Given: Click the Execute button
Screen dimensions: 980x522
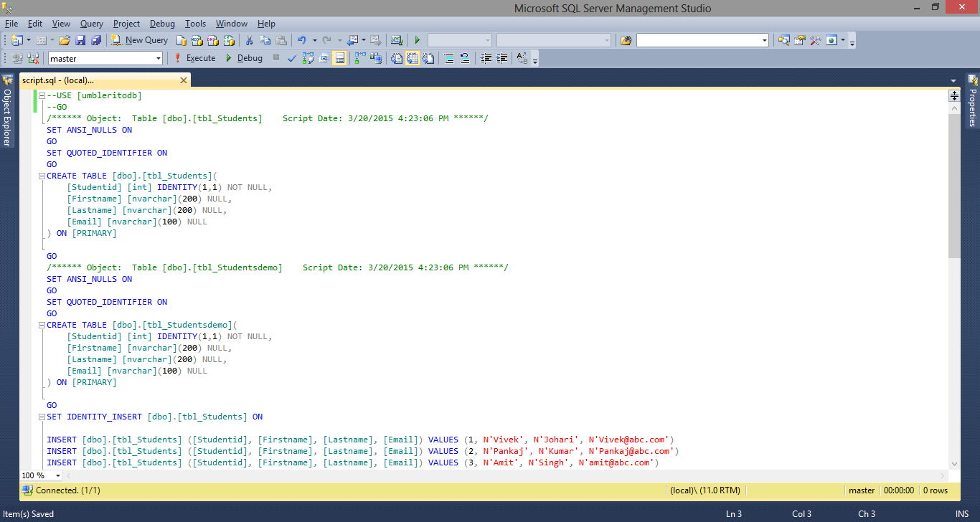Looking at the screenshot, I should pos(194,58).
